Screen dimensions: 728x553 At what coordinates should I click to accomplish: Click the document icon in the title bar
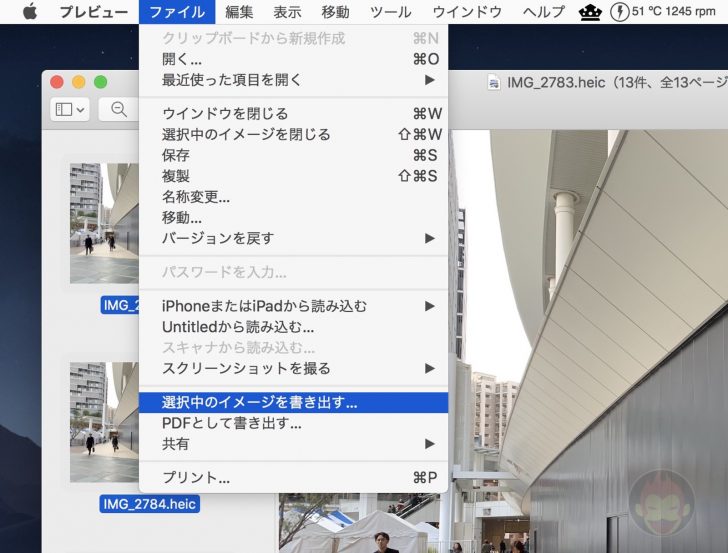[494, 83]
